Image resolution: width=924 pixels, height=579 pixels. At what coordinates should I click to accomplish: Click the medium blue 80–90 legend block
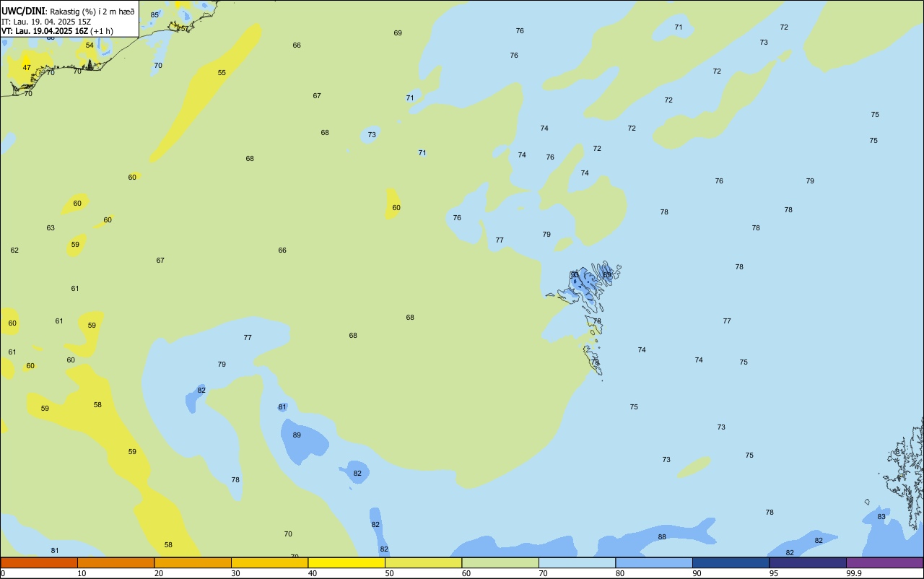point(654,562)
